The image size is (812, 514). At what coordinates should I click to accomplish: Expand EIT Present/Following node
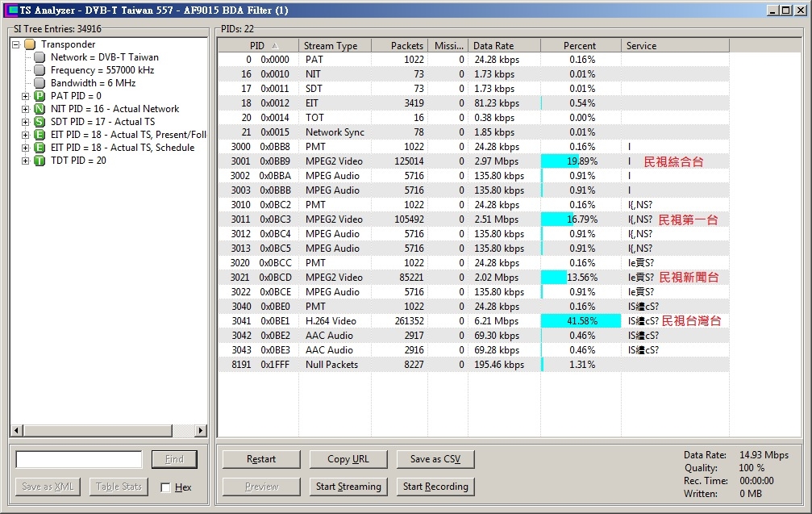point(25,136)
